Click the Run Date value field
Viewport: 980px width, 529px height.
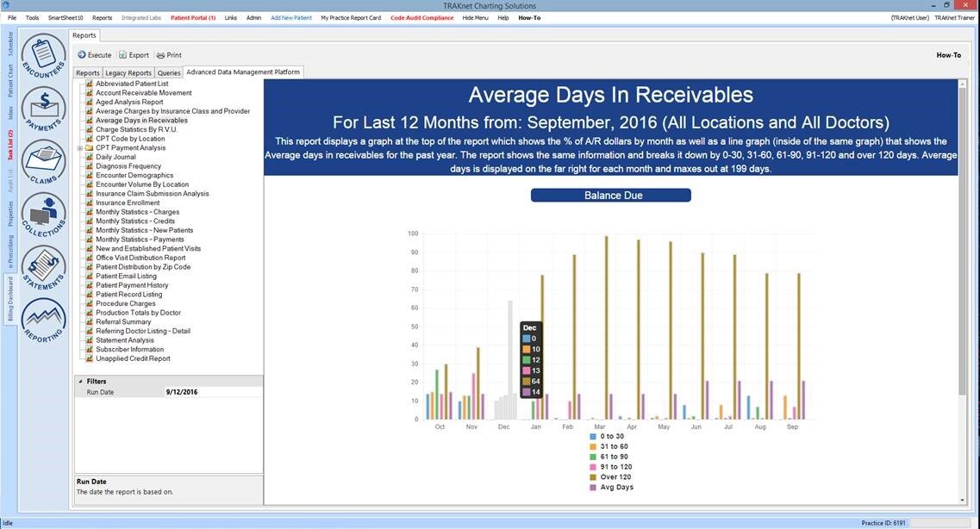(211, 392)
